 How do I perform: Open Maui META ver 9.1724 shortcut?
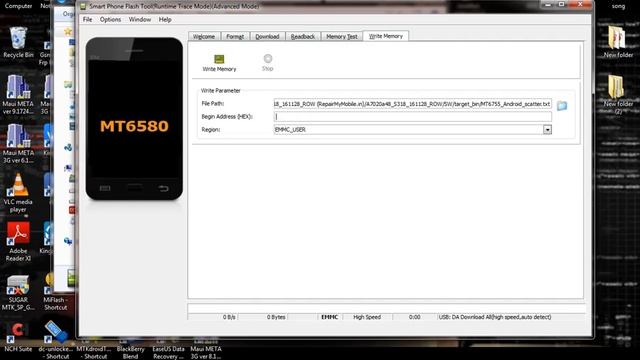point(18,95)
